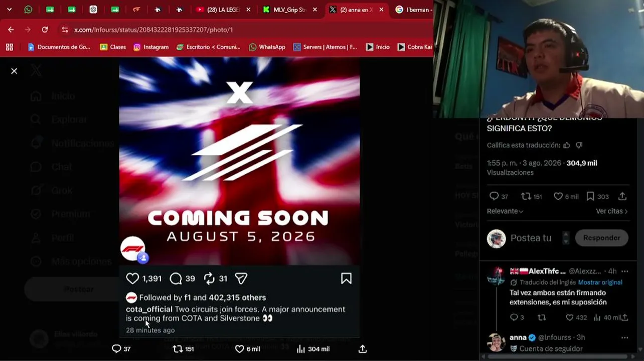Viewport: 644px width, 361px height.
Task: Click the Coming Soon photo image
Action: tap(239, 160)
